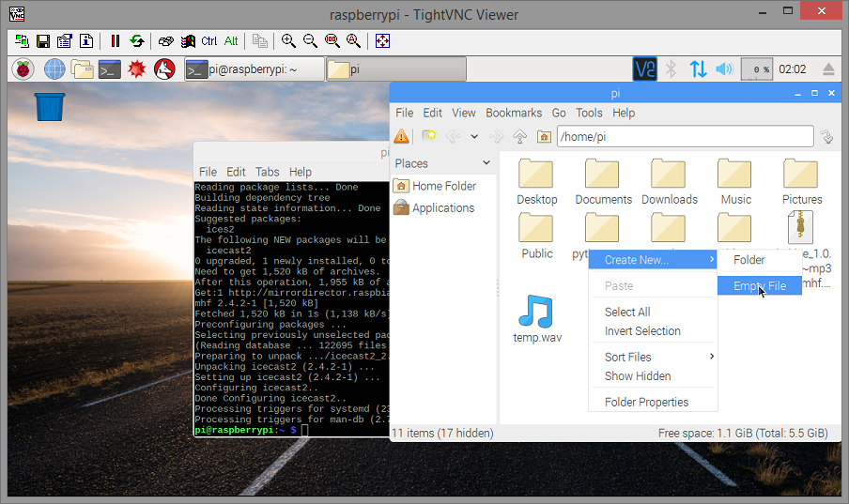Screen dimensions: 849x504
Task: Select the Pictures folder
Action: point(802,182)
